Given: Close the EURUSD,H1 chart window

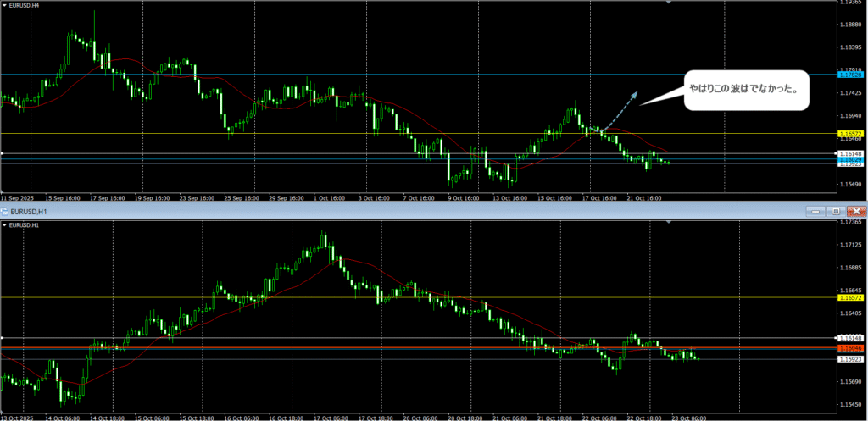Looking at the screenshot, I should [x=856, y=210].
